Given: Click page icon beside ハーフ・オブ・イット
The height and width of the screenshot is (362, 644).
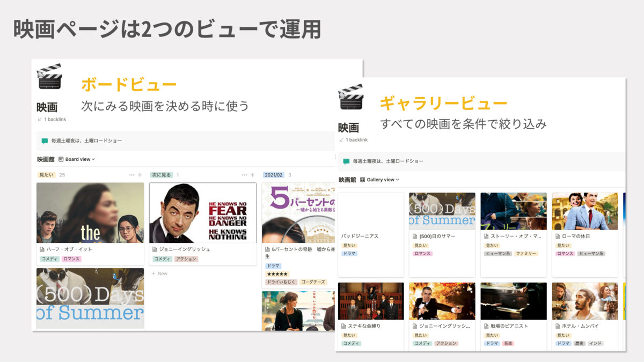Looking at the screenshot, I should point(42,249).
